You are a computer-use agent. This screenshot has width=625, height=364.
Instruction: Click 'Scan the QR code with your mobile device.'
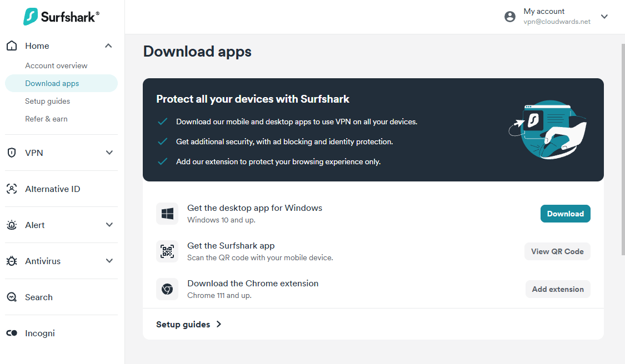[261, 257]
